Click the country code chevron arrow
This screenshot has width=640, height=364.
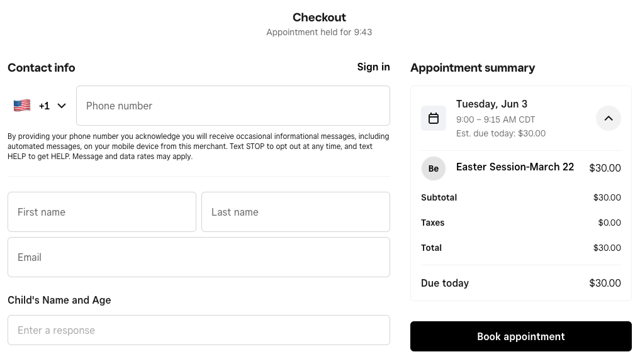(x=62, y=106)
